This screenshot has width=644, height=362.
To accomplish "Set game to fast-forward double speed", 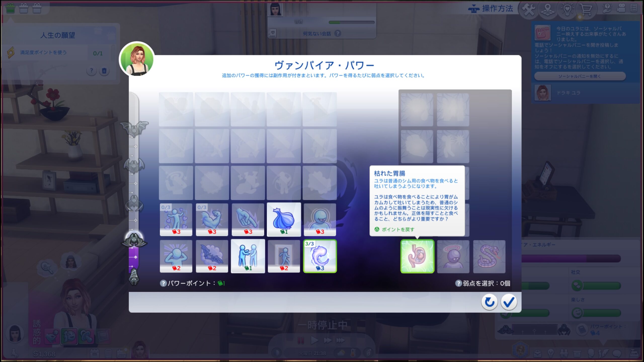I will (x=327, y=341).
